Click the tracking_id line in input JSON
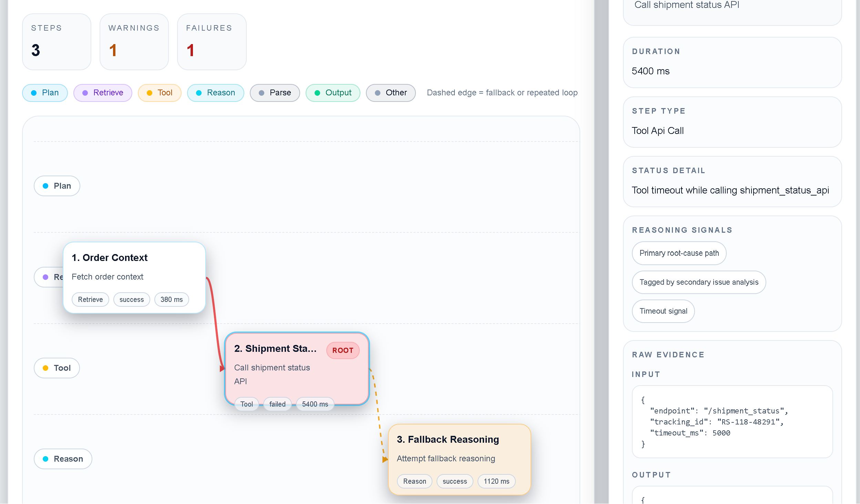The height and width of the screenshot is (504, 860). [x=717, y=422]
